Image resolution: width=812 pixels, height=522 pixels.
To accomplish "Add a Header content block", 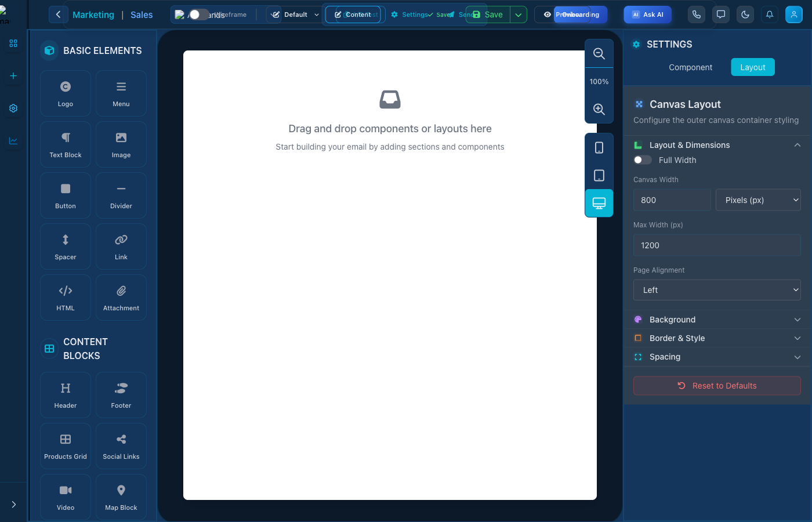I will pyautogui.click(x=66, y=395).
